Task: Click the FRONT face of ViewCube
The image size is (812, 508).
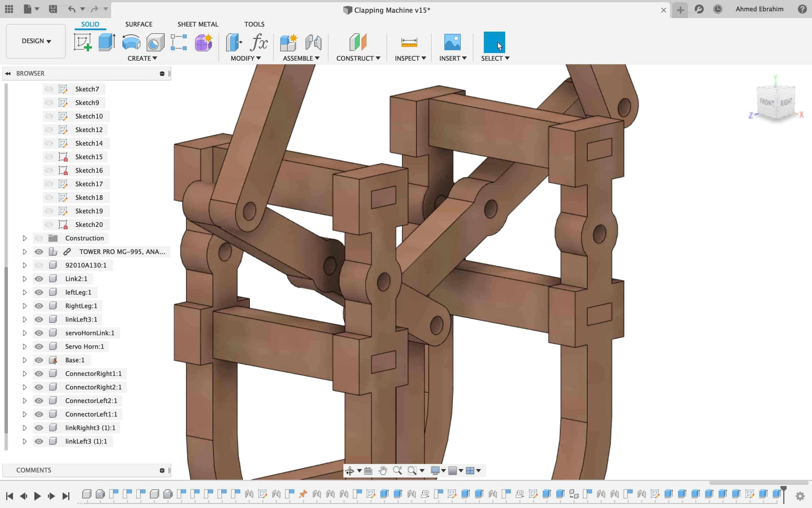Action: [767, 102]
